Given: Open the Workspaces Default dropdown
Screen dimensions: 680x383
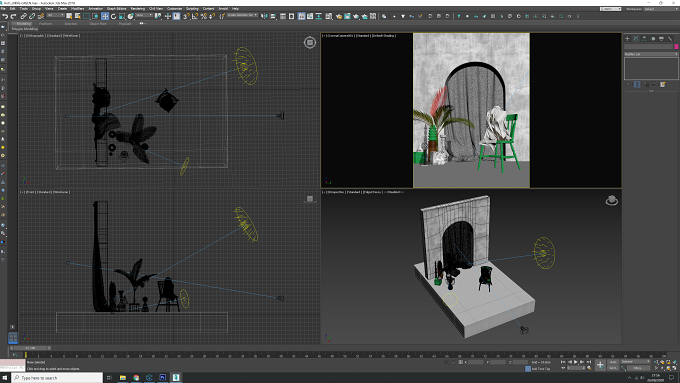Looking at the screenshot, I should tap(661, 9).
